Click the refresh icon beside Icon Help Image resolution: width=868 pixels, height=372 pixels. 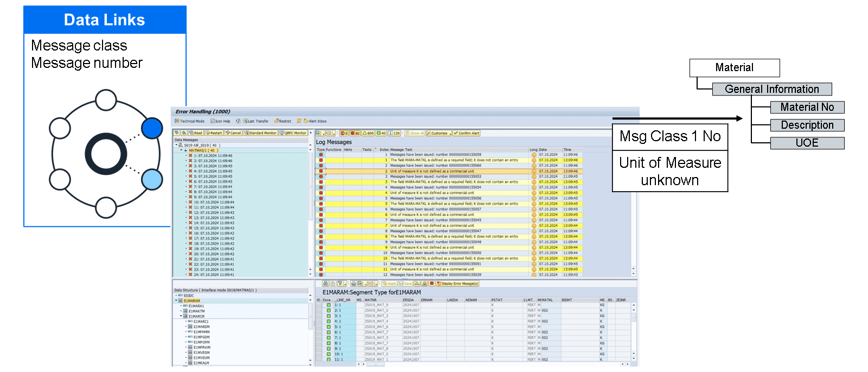point(238,121)
